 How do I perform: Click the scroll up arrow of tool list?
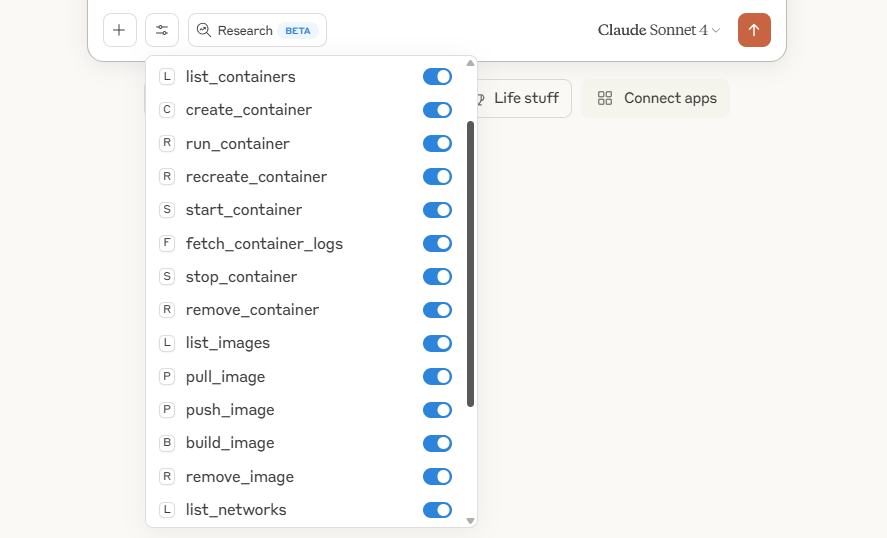(x=470, y=63)
